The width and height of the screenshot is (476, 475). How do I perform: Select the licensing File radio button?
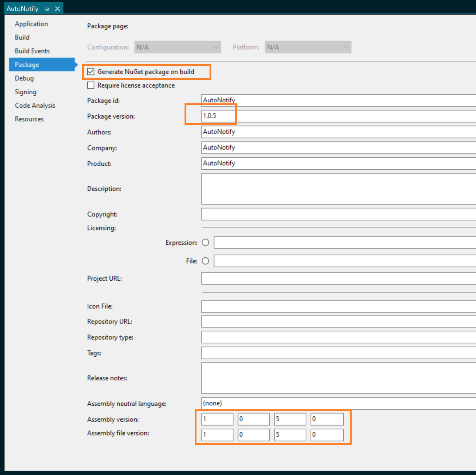click(206, 261)
